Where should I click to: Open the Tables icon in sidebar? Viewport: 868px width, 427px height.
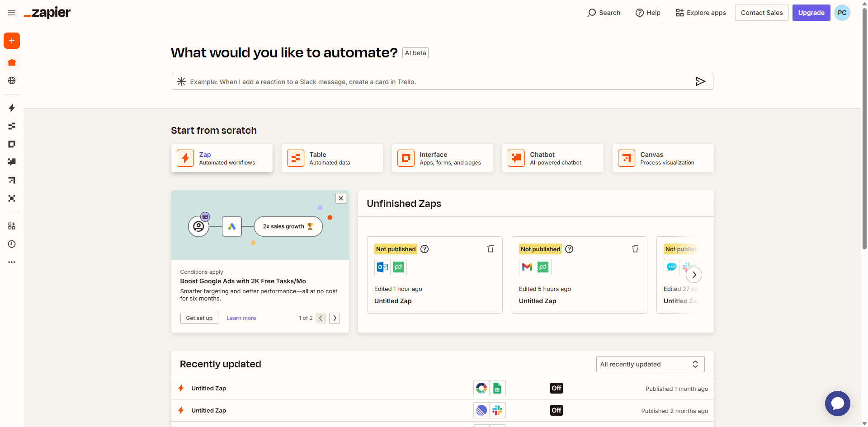point(12,126)
